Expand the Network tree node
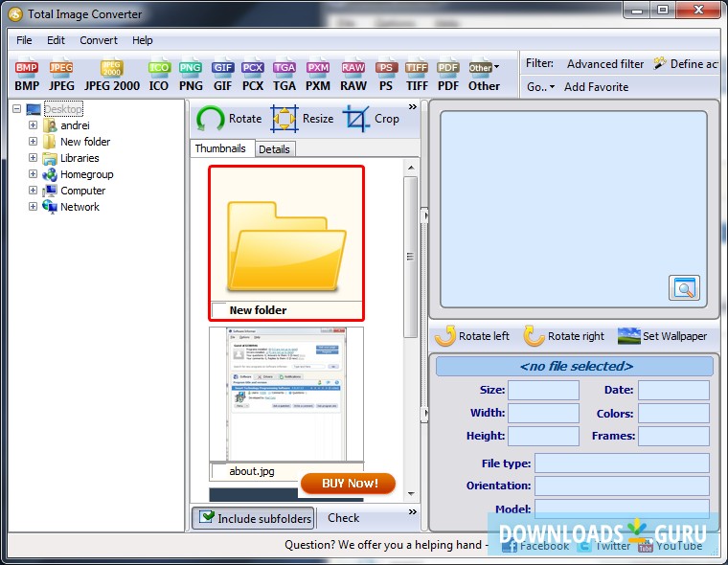The image size is (728, 565). click(x=33, y=206)
